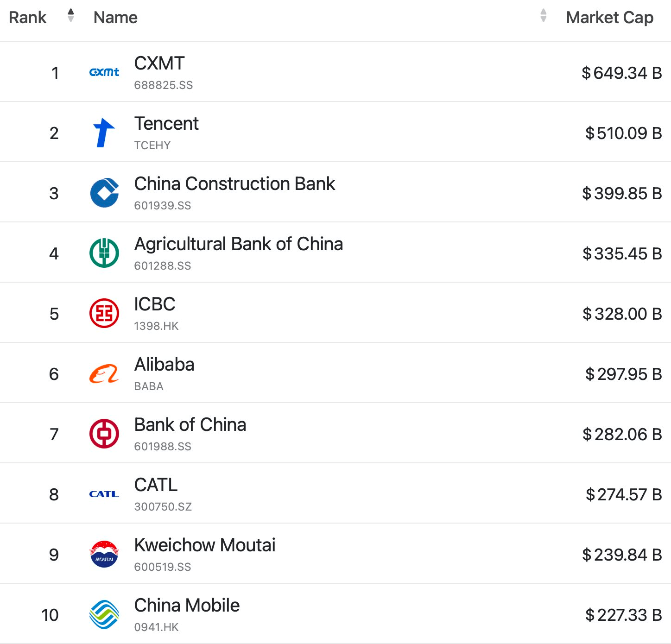The width and height of the screenshot is (671, 644).
Task: Open the Kweichow Moutai link
Action: click(205, 545)
